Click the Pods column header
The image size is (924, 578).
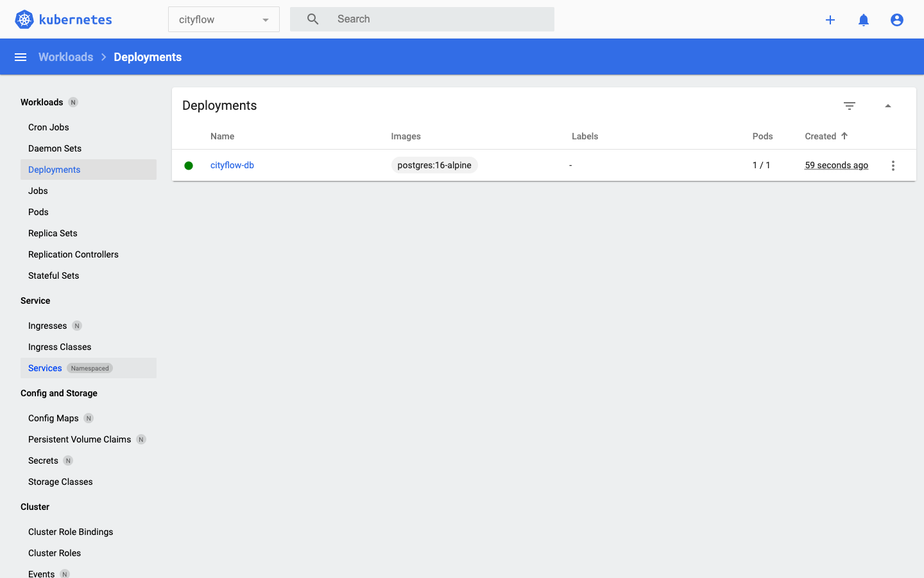pyautogui.click(x=763, y=136)
